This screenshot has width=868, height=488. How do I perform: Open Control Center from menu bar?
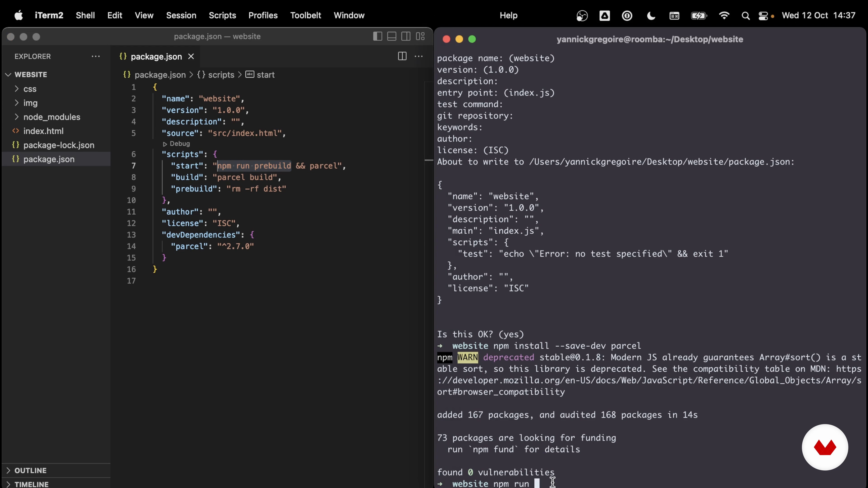tap(763, 16)
